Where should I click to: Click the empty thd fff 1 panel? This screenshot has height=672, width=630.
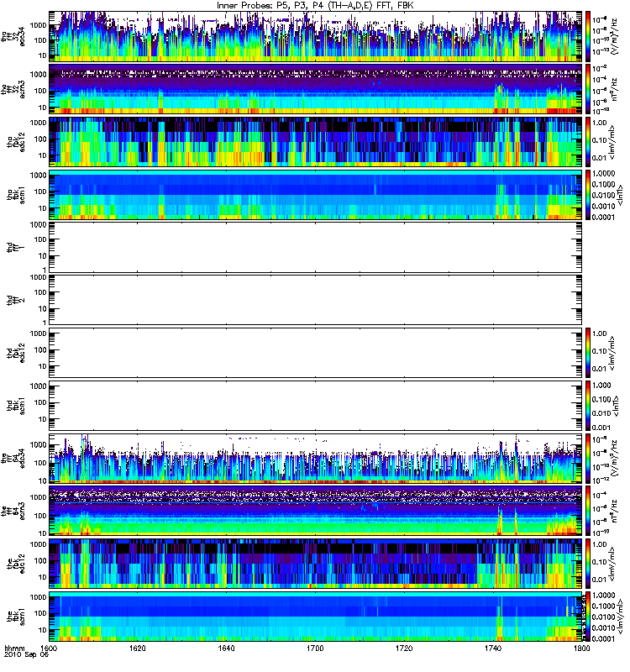click(316, 247)
